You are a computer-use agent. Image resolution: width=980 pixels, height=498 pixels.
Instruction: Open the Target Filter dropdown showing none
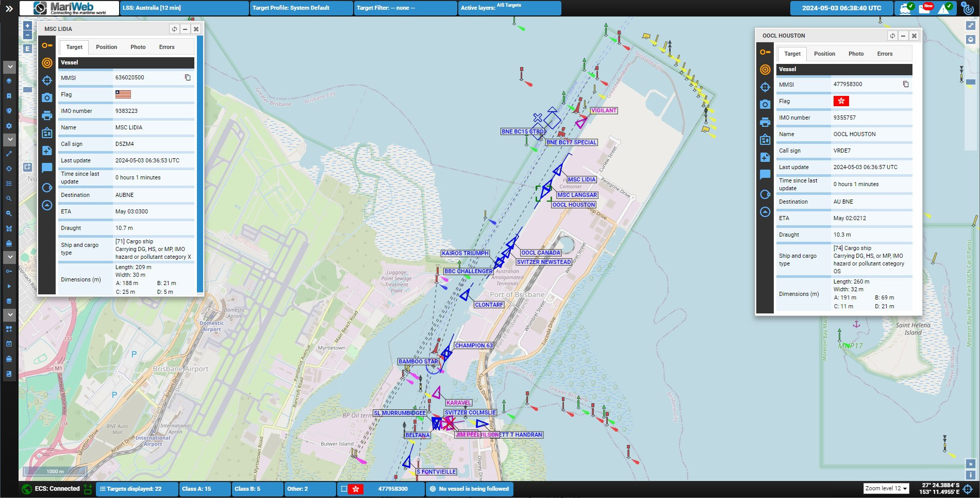click(x=405, y=8)
